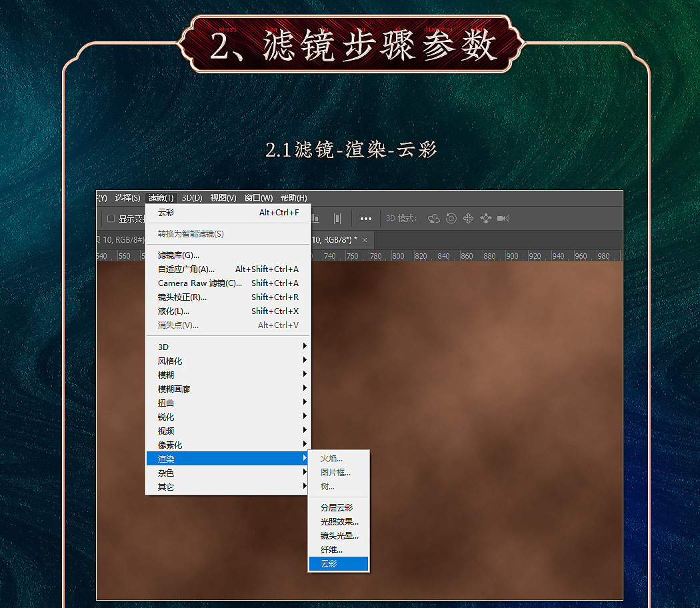Select the 3D zoom video camera icon
700x608 pixels.
(503, 218)
